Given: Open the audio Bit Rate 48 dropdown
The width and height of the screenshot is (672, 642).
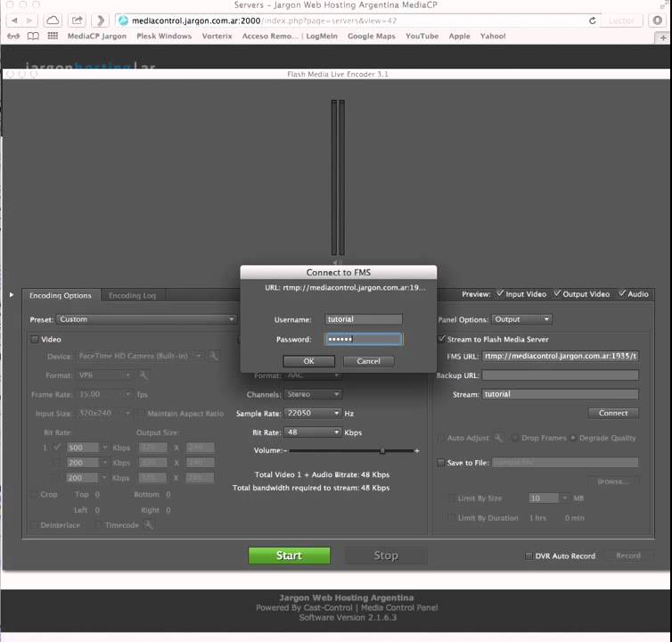Looking at the screenshot, I should [x=313, y=432].
